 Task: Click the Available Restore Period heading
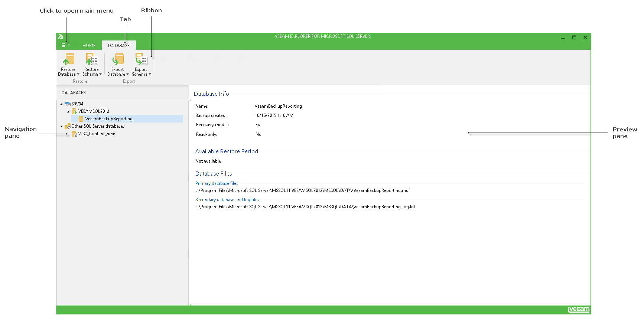[x=227, y=151]
